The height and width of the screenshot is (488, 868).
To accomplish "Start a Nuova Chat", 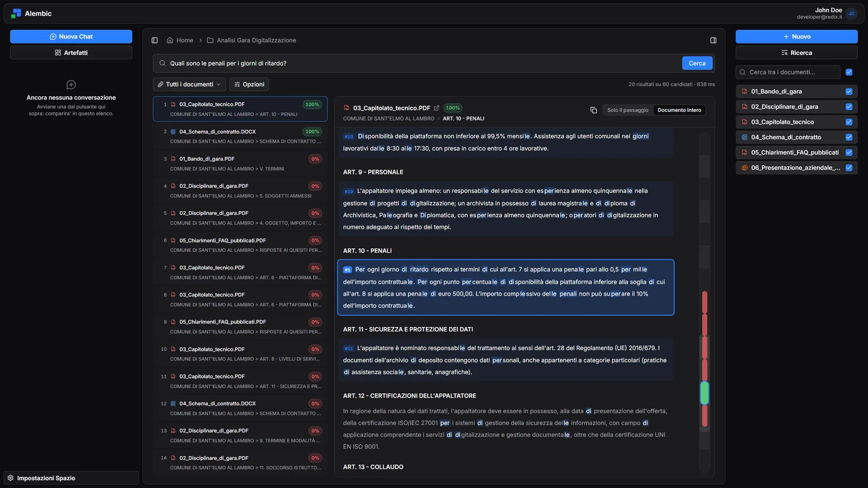I will click(71, 36).
